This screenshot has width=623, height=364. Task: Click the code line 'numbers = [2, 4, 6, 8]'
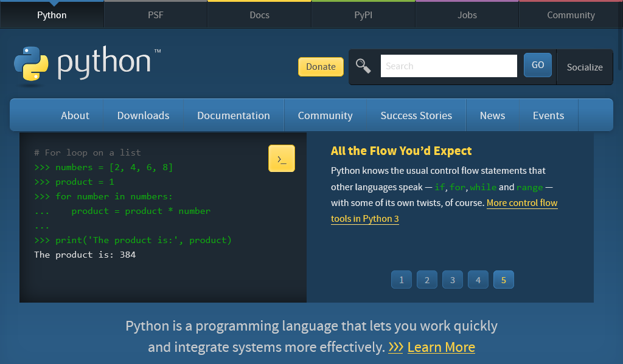(114, 167)
